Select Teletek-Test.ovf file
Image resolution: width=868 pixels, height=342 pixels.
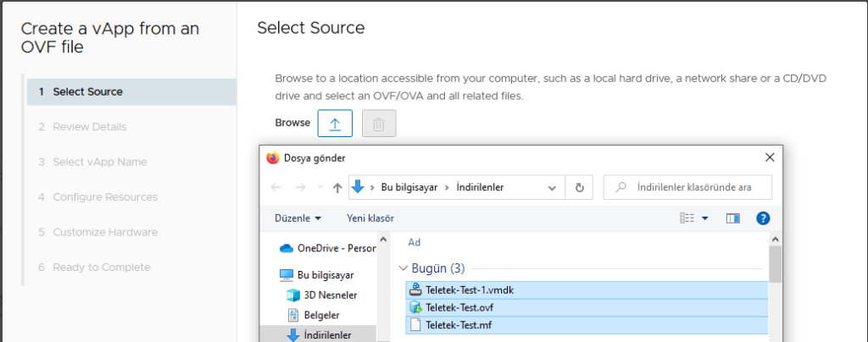tap(587, 307)
